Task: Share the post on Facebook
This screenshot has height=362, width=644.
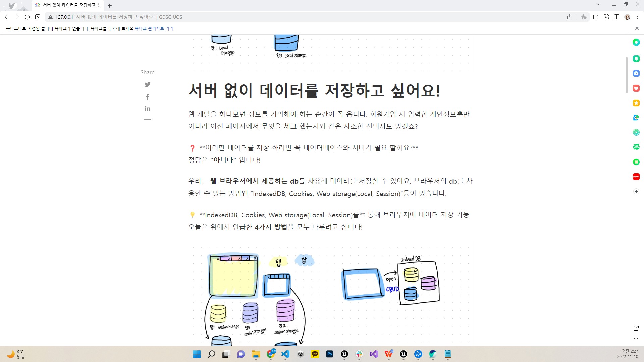Action: point(147,97)
